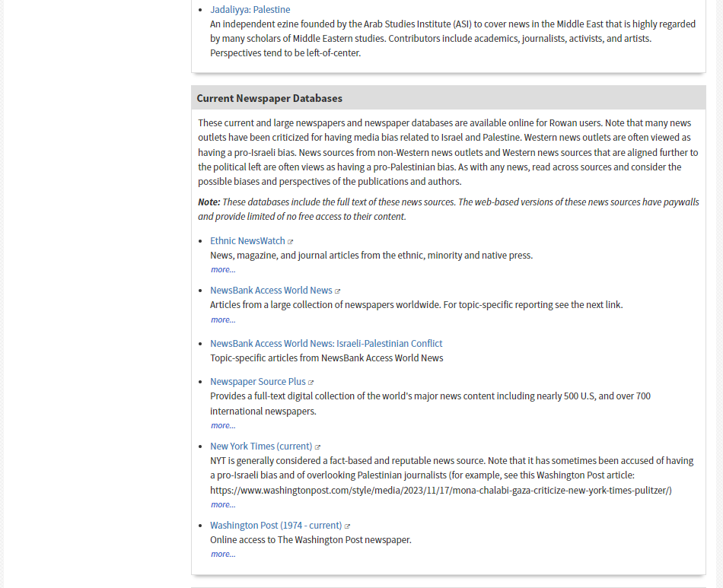The height and width of the screenshot is (588, 723).
Task: Click the Current Newspaper Databases heading
Action: pyautogui.click(x=269, y=99)
